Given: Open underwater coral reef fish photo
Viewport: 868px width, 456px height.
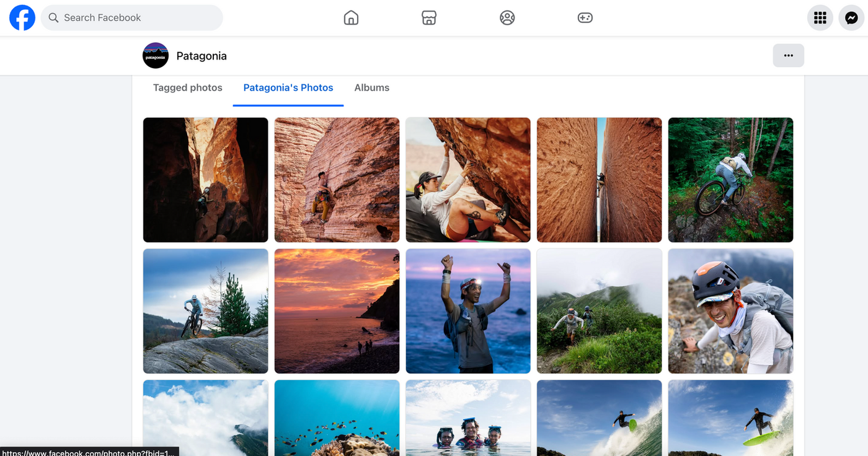Looking at the screenshot, I should [337, 418].
